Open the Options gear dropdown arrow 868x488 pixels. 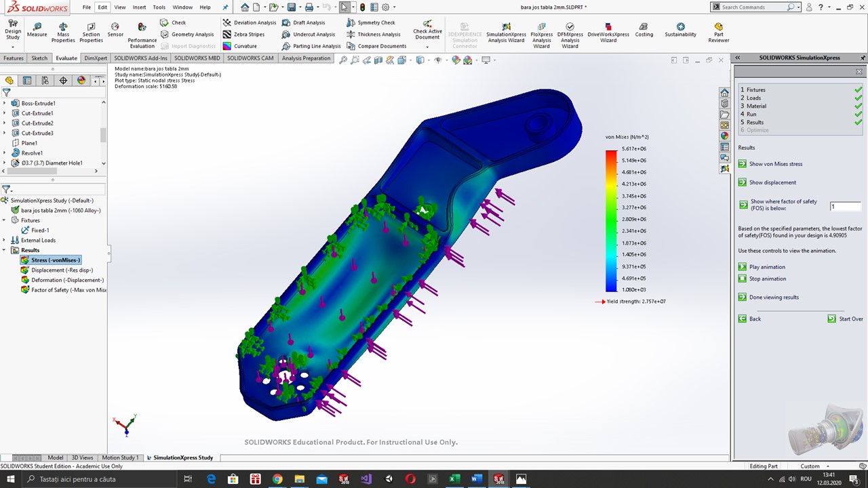[395, 7]
